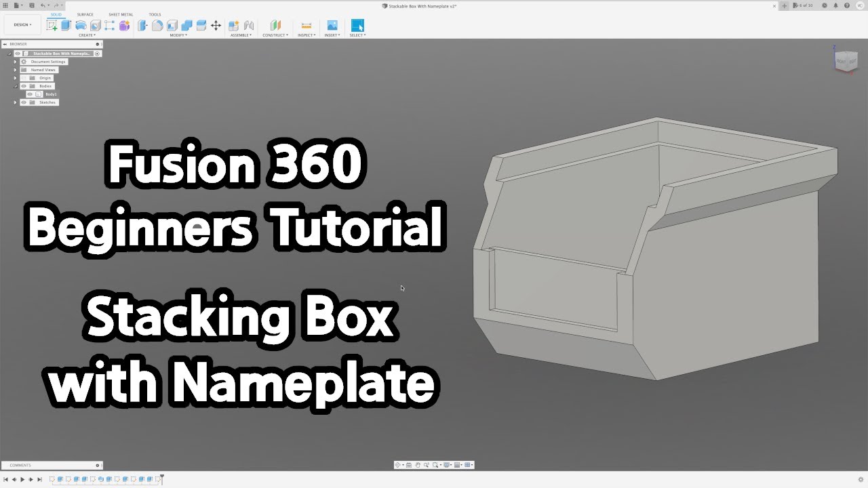Expand the Origin node
Screen dimensions: 868x488
click(x=15, y=78)
